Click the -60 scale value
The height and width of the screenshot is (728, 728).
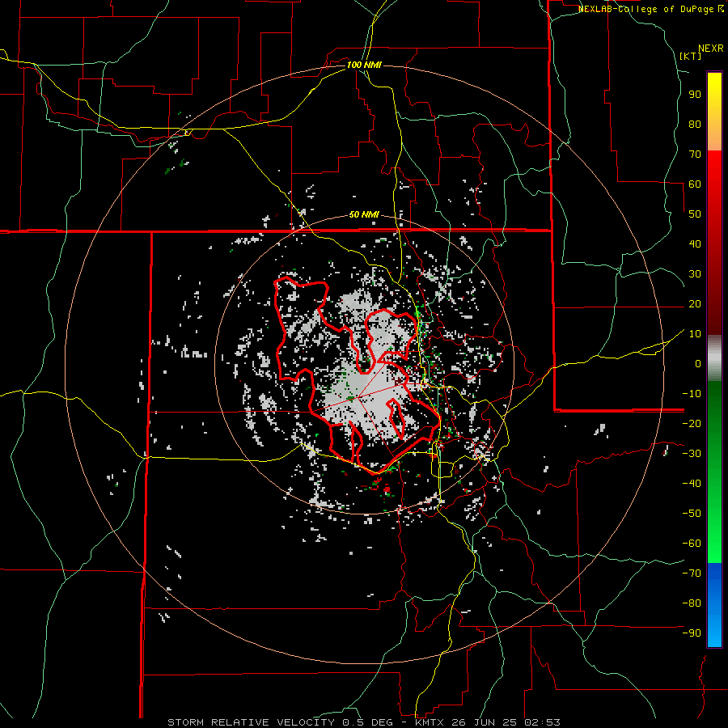pyautogui.click(x=692, y=544)
